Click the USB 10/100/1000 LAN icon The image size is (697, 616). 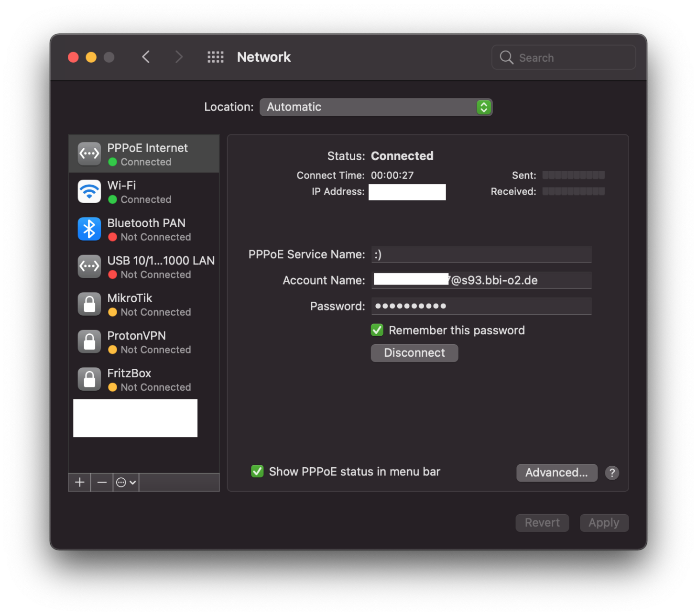(89, 266)
